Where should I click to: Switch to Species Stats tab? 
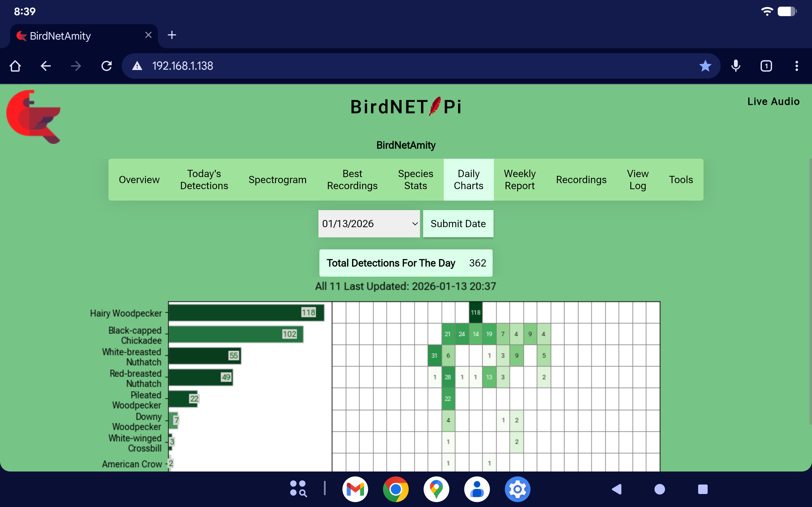point(415,180)
